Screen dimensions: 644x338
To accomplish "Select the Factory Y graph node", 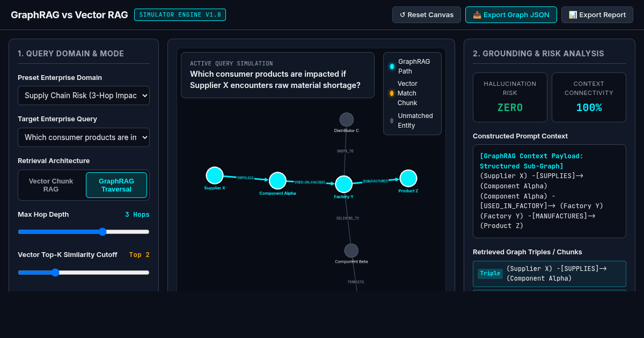I will coord(343,184).
